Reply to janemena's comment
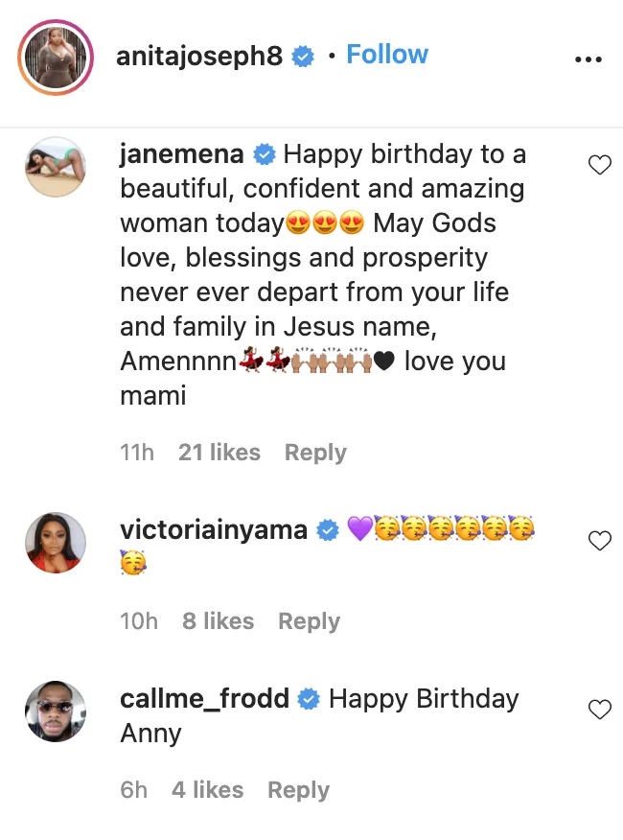Image resolution: width=623 pixels, height=840 pixels. click(315, 453)
